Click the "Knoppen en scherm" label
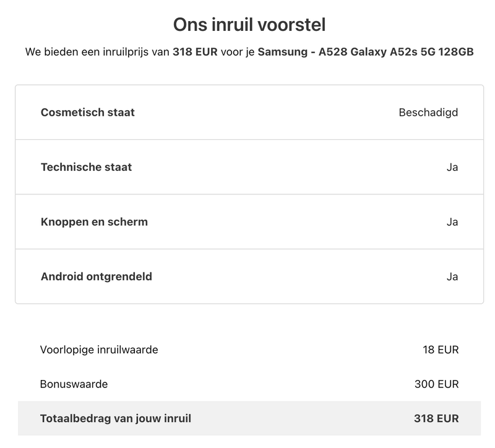 click(94, 222)
